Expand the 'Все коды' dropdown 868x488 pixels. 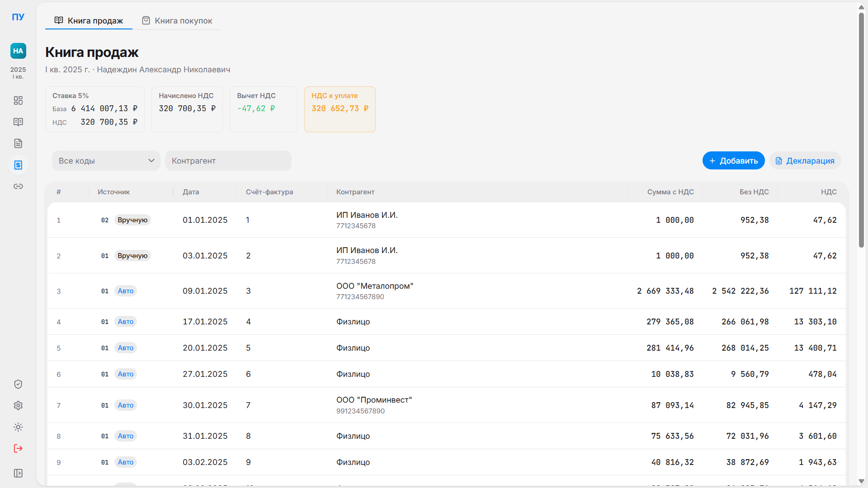[106, 161]
